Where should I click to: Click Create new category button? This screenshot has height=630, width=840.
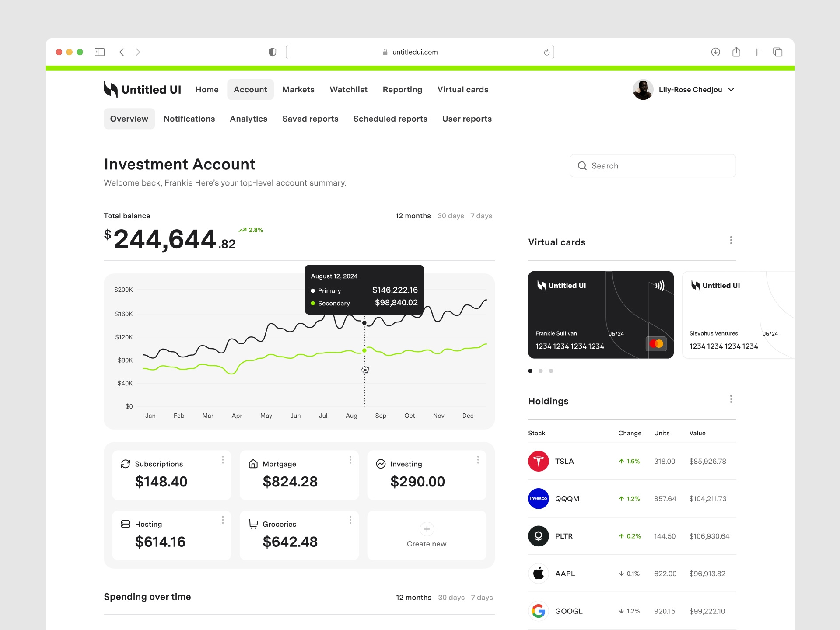427,535
